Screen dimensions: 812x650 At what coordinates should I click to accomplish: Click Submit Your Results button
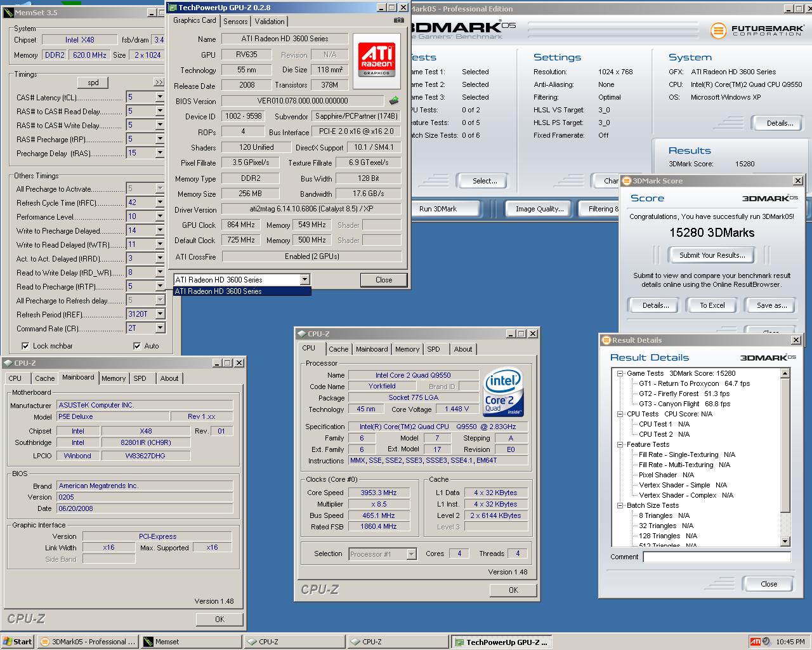712,255
